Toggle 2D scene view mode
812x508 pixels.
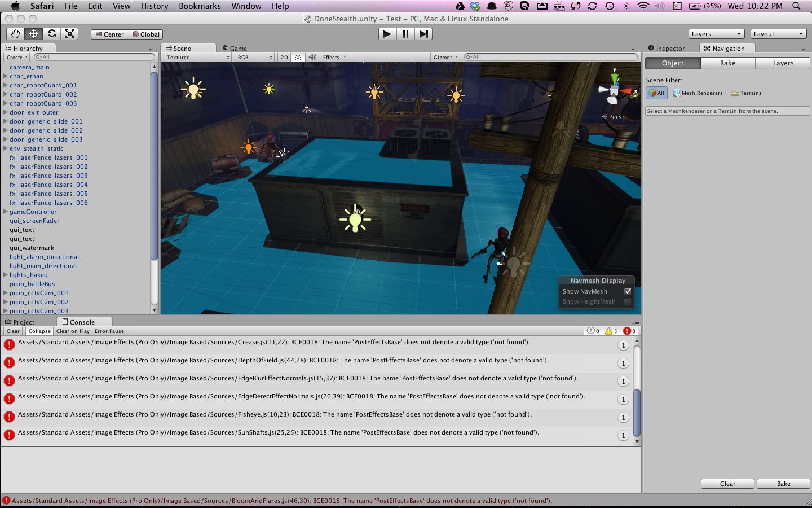point(284,57)
